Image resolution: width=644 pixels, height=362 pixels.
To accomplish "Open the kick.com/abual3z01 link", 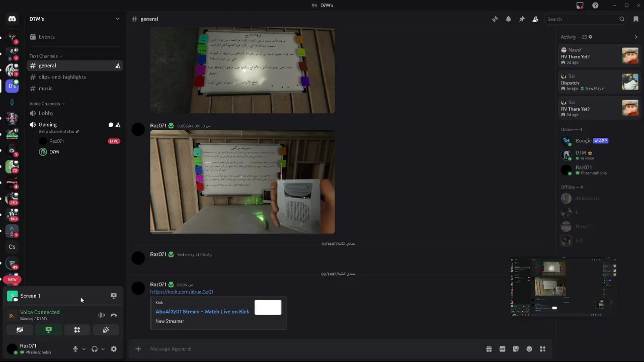I will 182,292.
